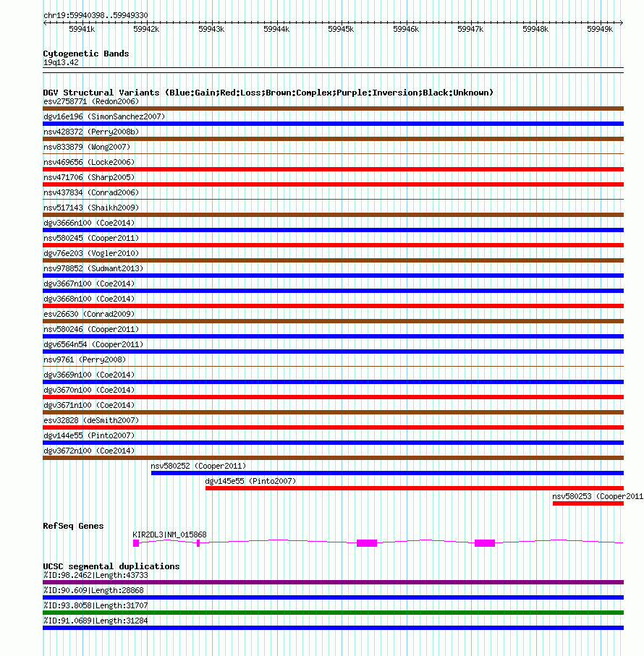644x656 pixels.
Task: Click the purple segmental duplication bar
Action: coord(333,582)
